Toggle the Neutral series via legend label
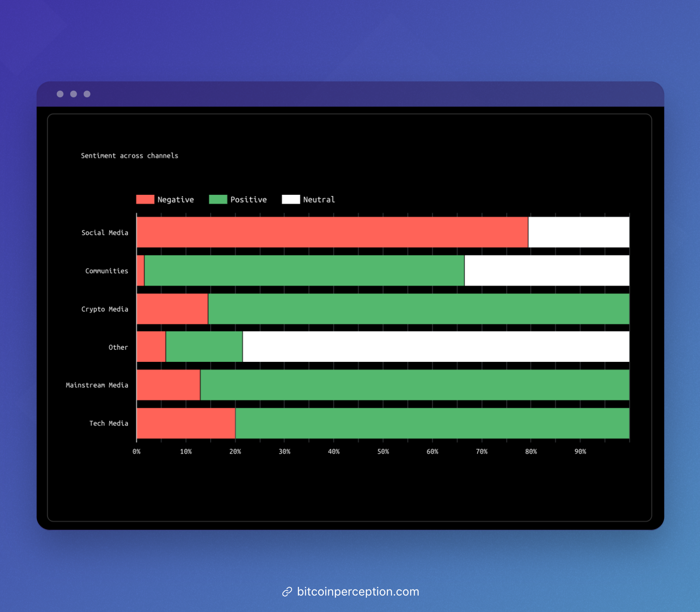 319,200
